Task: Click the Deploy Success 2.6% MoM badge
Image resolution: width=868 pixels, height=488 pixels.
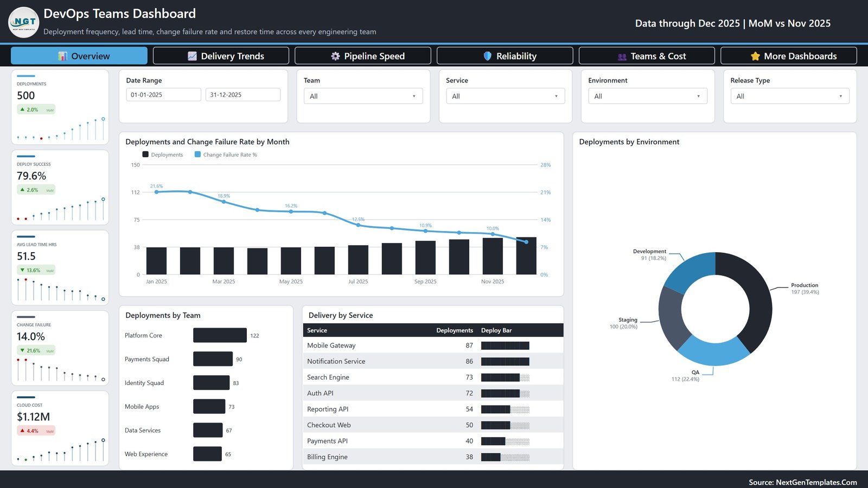Action: coord(36,190)
